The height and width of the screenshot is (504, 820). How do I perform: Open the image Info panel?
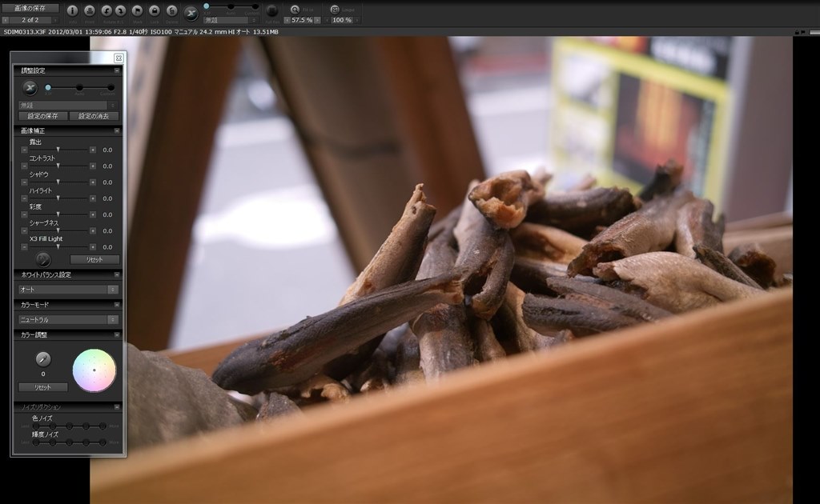tap(72, 10)
